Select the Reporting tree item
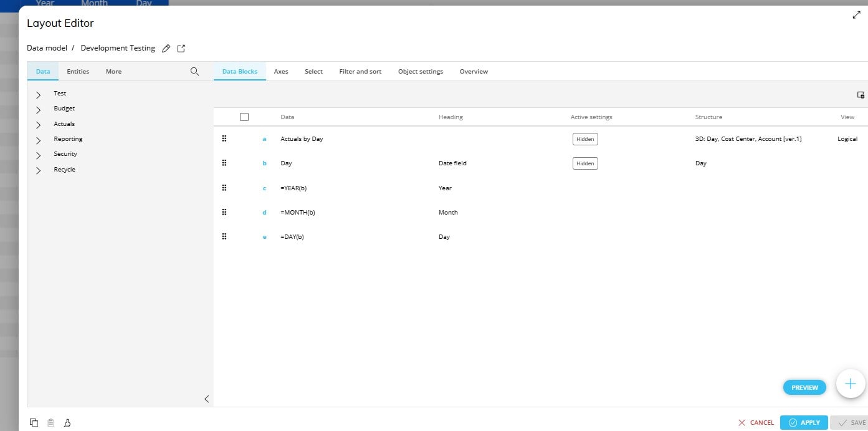868x431 pixels. (x=68, y=139)
